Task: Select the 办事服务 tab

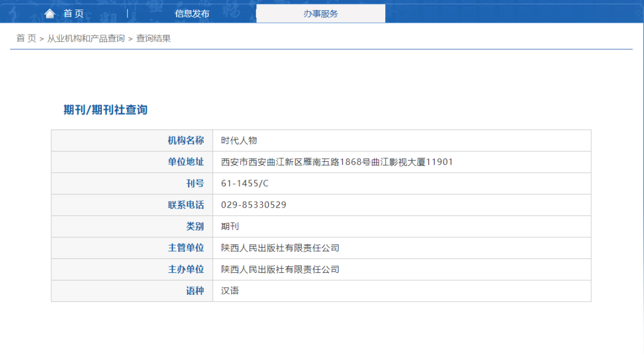Action: pos(321,14)
